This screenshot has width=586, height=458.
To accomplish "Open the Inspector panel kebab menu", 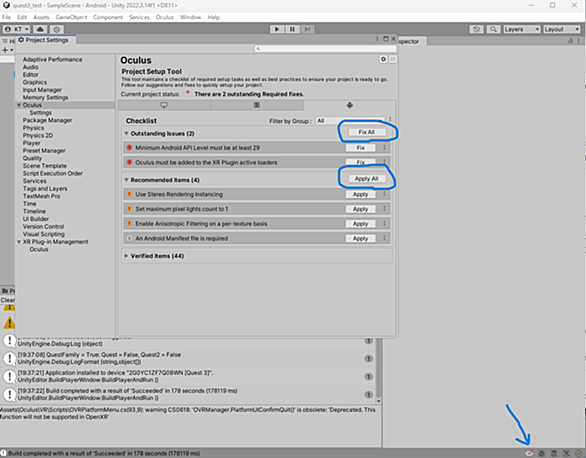I will pos(579,41).
